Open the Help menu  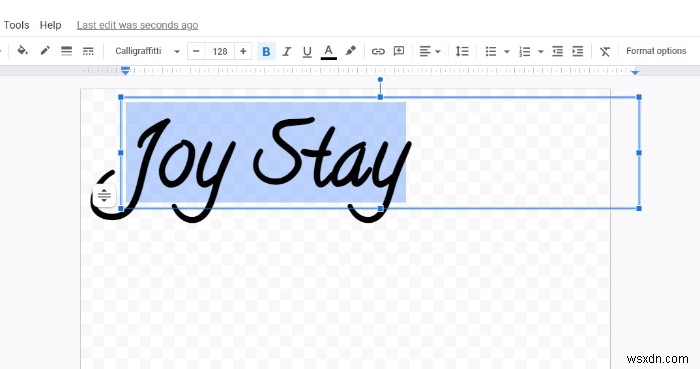[50, 25]
